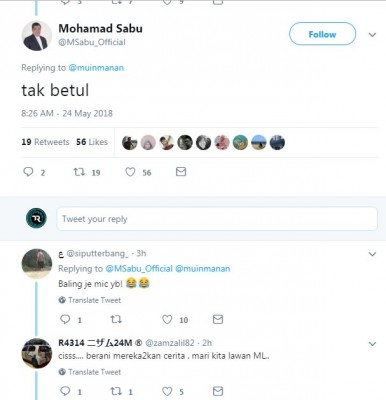Expand menu for @siputterbang_ reply
The height and width of the screenshot is (400, 386).
372,254
